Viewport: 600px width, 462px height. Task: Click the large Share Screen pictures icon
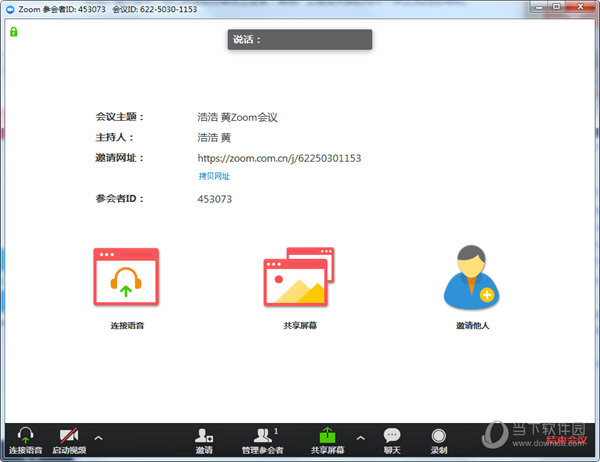[299, 277]
